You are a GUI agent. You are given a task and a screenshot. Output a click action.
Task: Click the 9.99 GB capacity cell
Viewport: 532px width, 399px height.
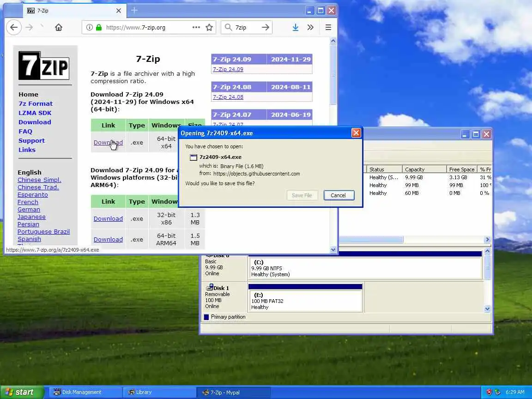(x=414, y=177)
